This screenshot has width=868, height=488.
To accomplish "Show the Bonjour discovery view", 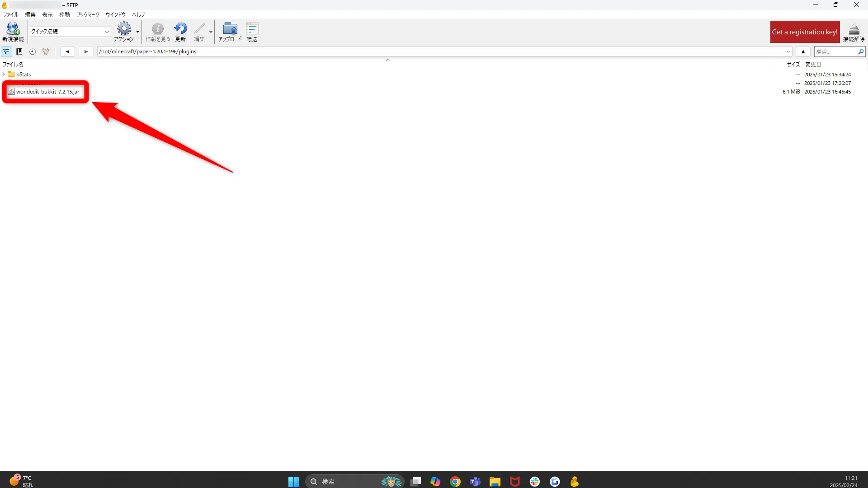I will (46, 52).
